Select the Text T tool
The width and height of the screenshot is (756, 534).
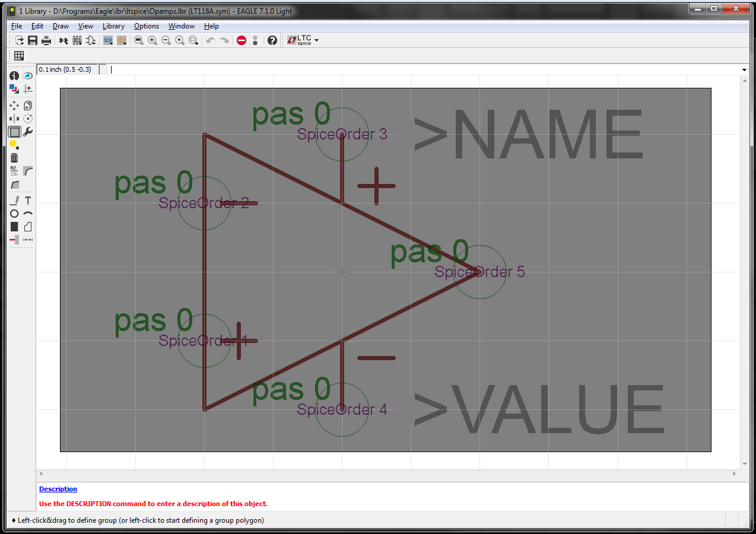coord(28,201)
